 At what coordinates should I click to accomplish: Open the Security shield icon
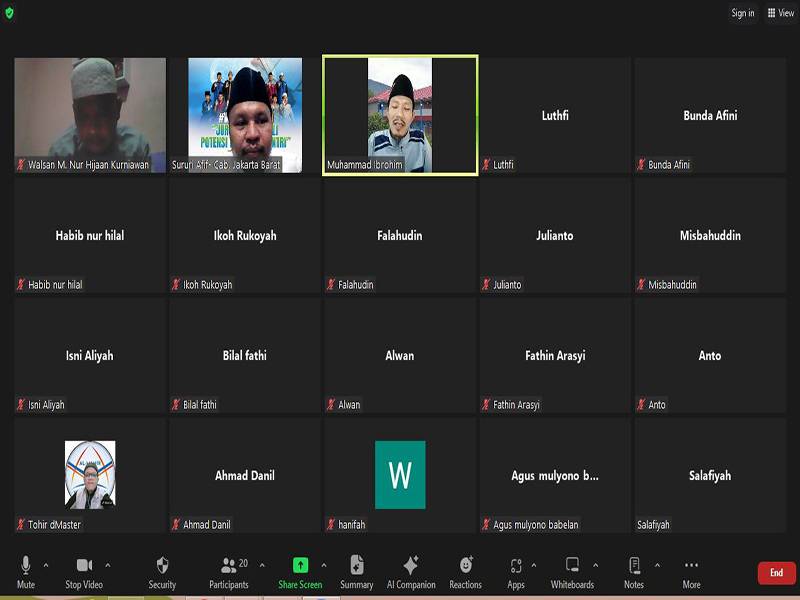coord(162,566)
